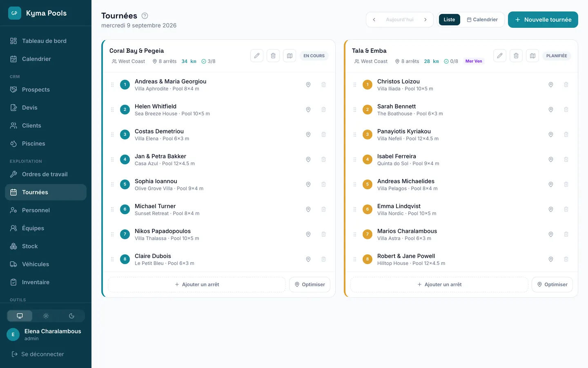Click the help icon beside Tournées title
The image size is (588, 368).
[145, 16]
